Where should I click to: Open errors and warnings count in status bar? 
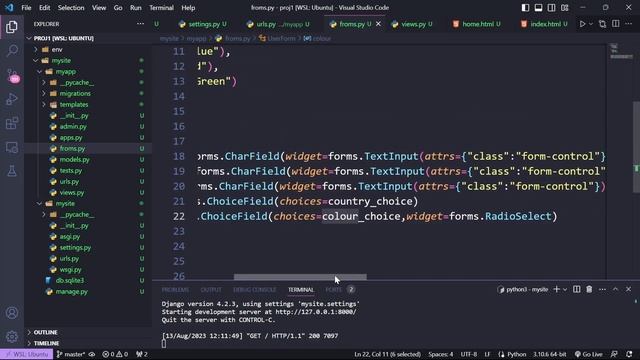(115, 354)
